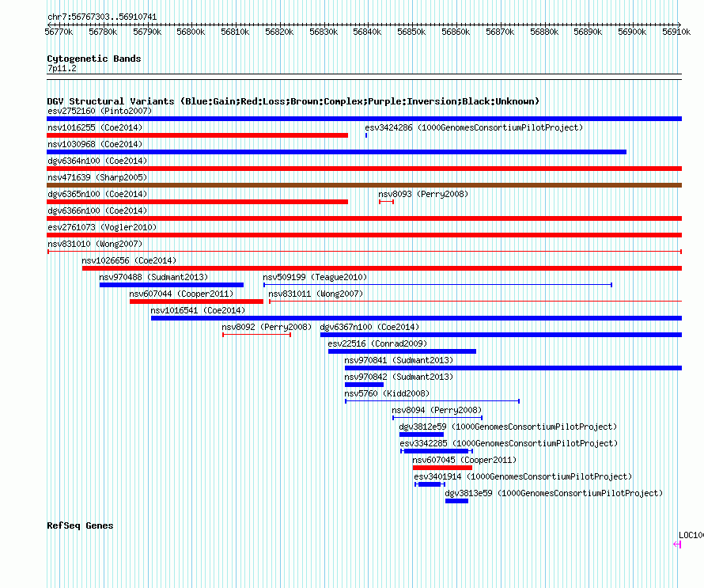
Task: Click the esv3342285 blue variant bar
Action: coord(437,451)
